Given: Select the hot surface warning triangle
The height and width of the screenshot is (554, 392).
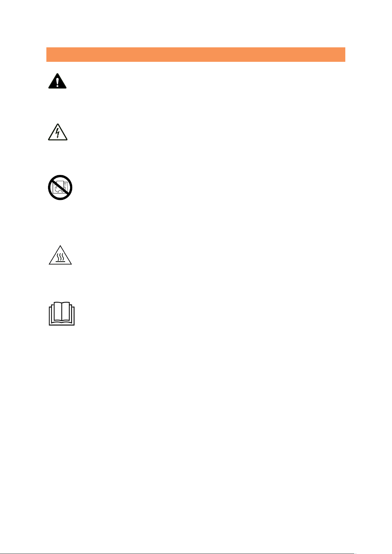Looking at the screenshot, I should (x=60, y=255).
